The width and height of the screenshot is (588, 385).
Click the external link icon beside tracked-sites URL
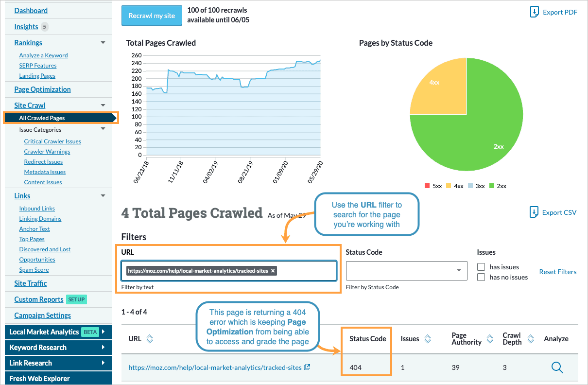(307, 367)
